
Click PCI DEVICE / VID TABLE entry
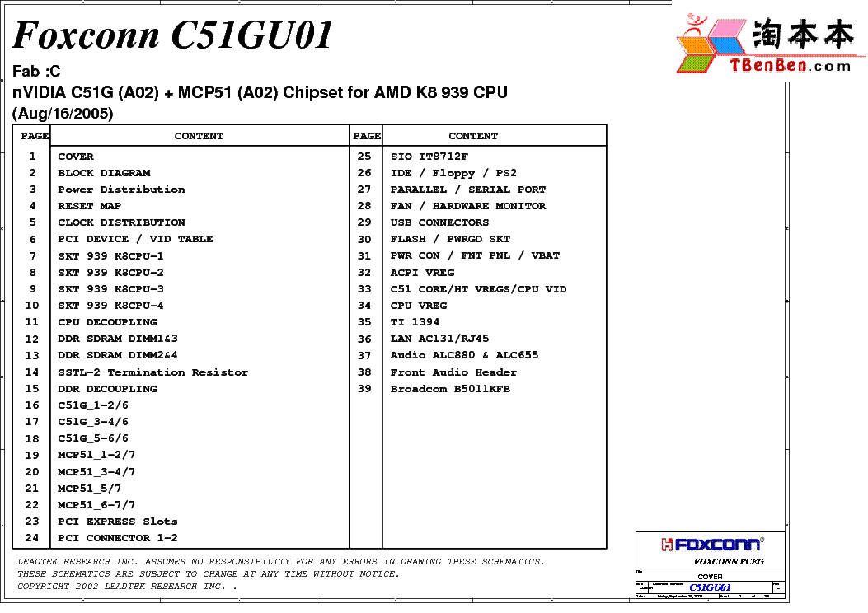[135, 239]
